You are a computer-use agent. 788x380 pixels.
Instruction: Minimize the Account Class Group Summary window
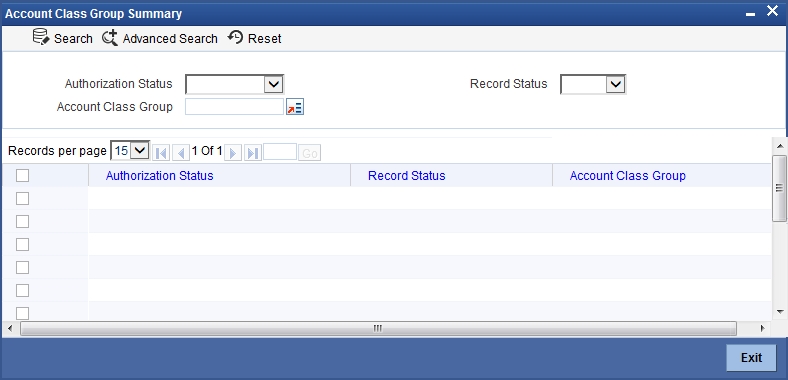[750, 14]
